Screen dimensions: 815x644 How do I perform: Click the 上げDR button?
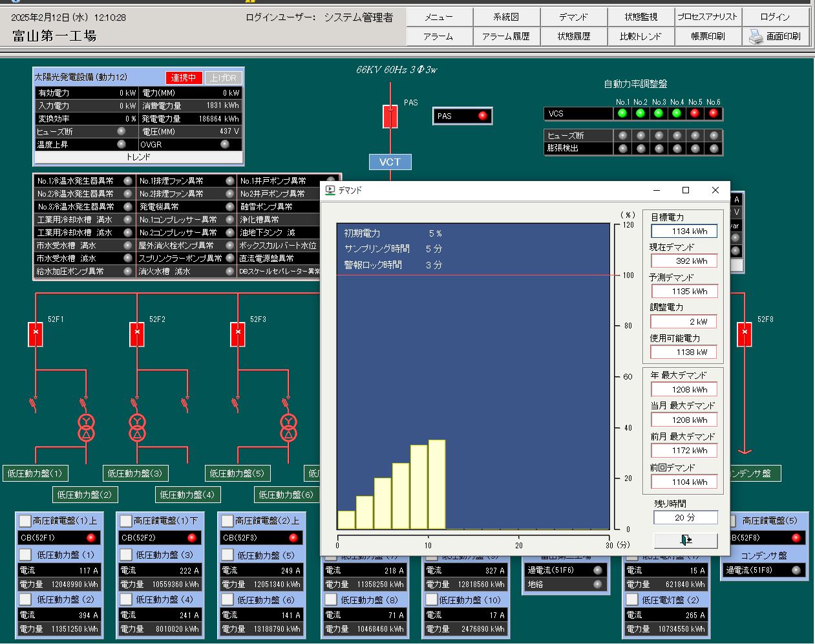(224, 78)
